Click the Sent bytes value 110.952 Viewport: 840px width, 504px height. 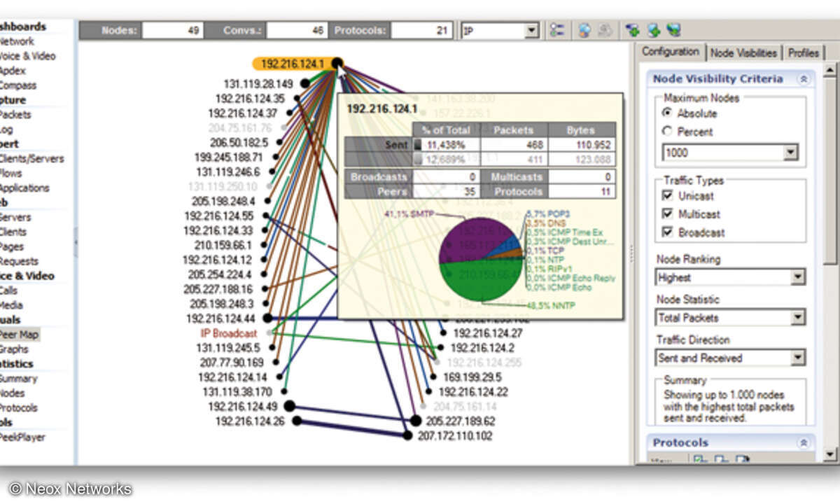click(582, 143)
